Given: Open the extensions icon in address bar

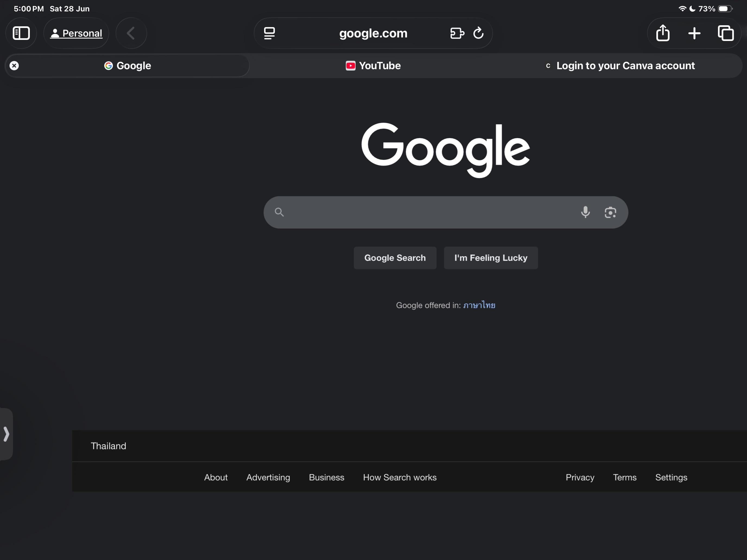Looking at the screenshot, I should click(x=457, y=33).
